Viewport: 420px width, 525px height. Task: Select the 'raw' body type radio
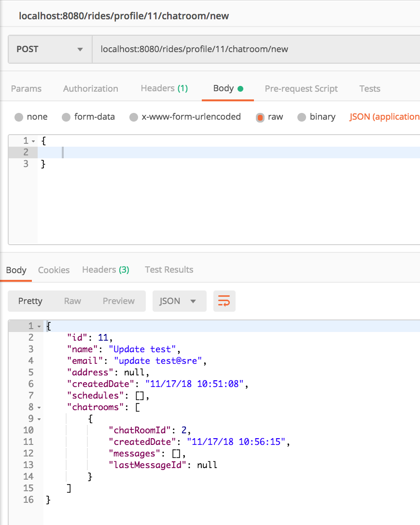260,117
